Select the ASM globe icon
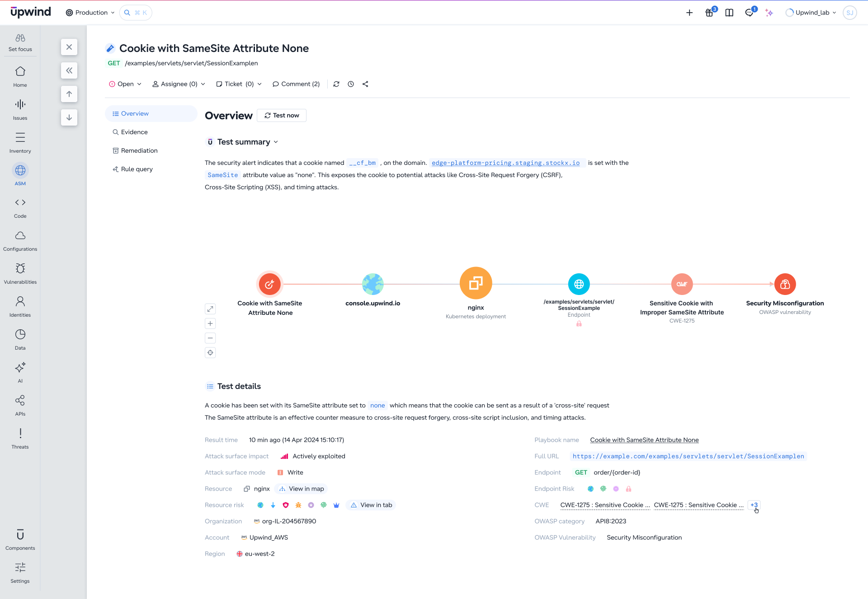This screenshot has width=868, height=599. coord(20,170)
